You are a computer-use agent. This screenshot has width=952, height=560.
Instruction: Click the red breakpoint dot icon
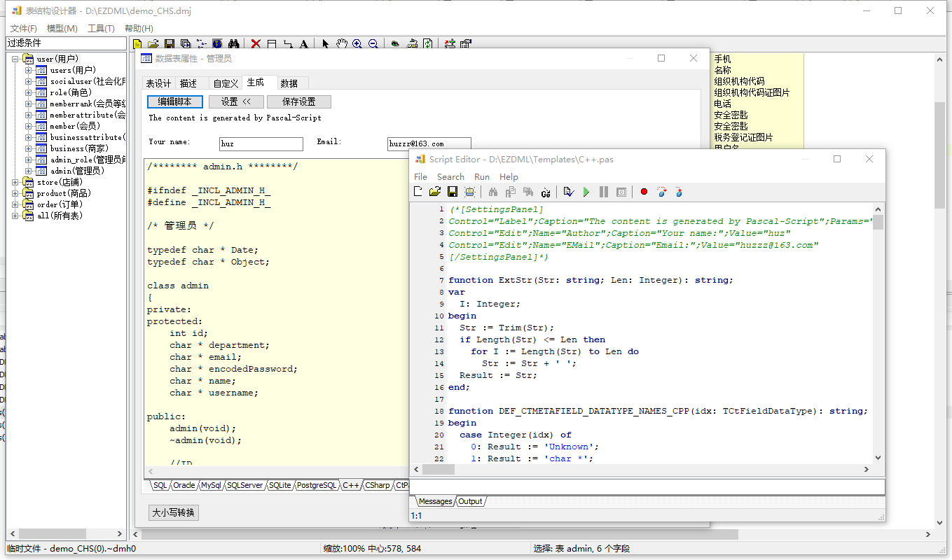pyautogui.click(x=644, y=192)
